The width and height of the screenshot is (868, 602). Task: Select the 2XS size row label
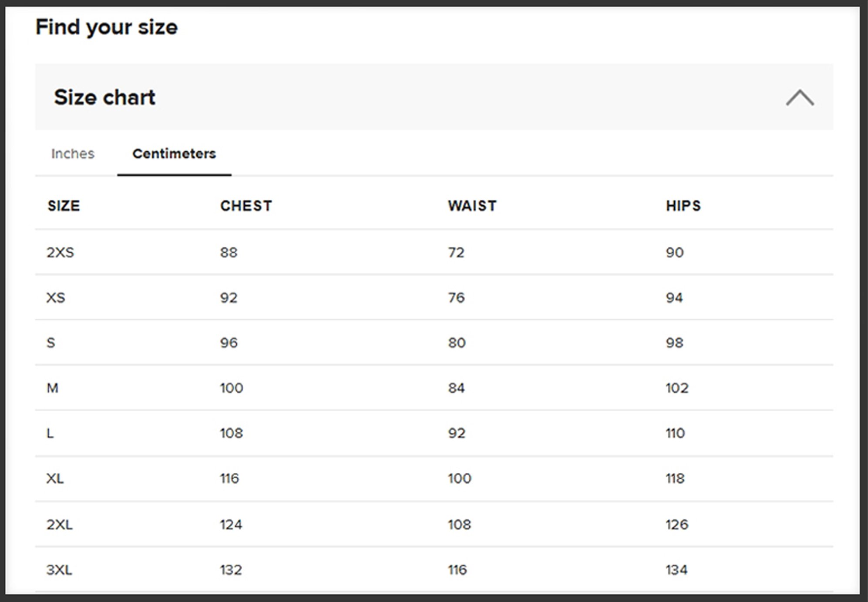tap(61, 252)
